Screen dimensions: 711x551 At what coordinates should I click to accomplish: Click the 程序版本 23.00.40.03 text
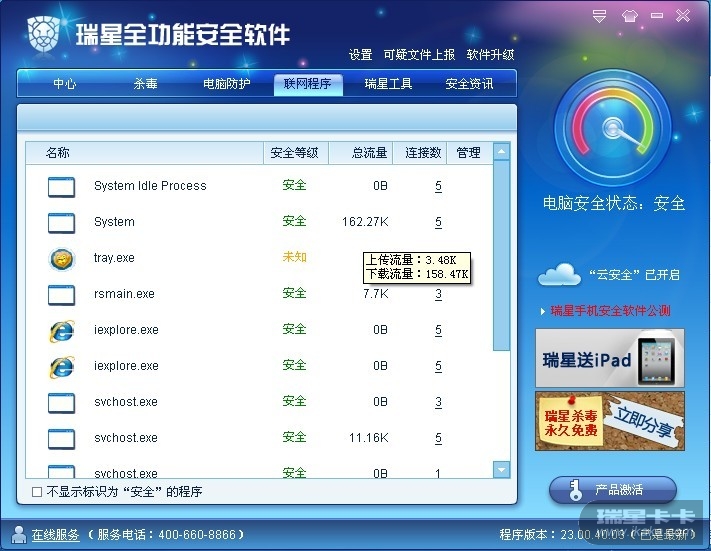tap(561, 535)
